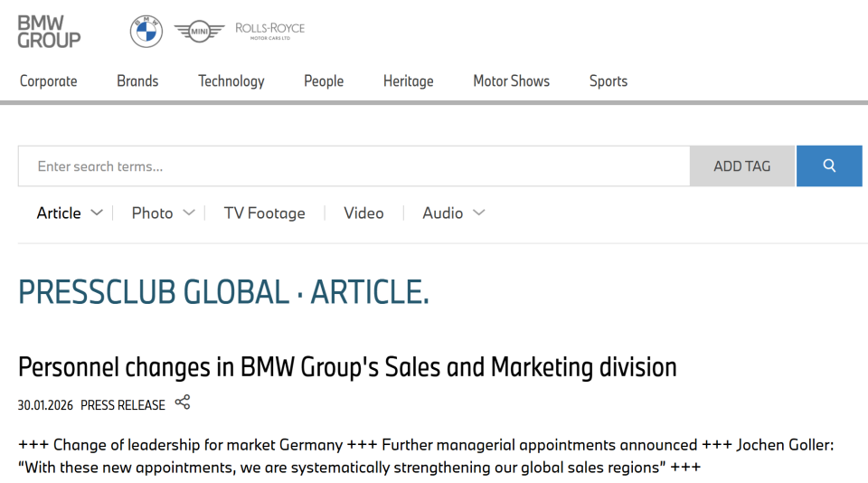The height and width of the screenshot is (483, 868).
Task: Select the Video filter tab
Action: (363, 213)
